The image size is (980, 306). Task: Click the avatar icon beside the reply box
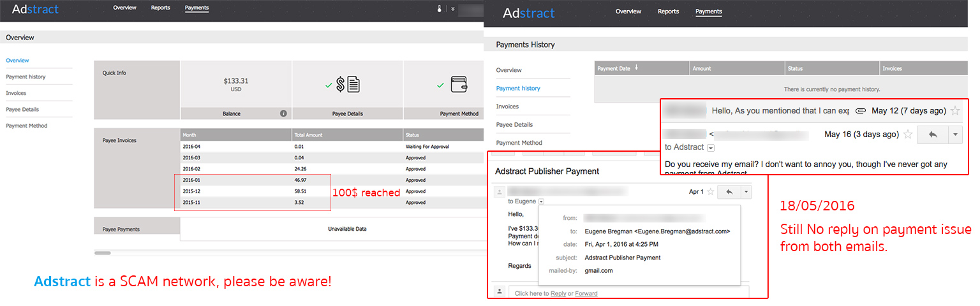[x=500, y=291]
